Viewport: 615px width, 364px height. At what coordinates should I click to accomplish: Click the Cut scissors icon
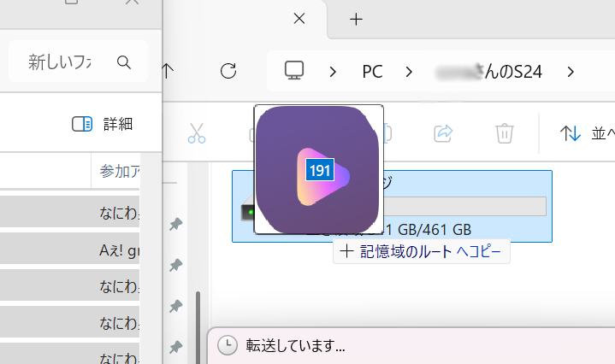197,132
